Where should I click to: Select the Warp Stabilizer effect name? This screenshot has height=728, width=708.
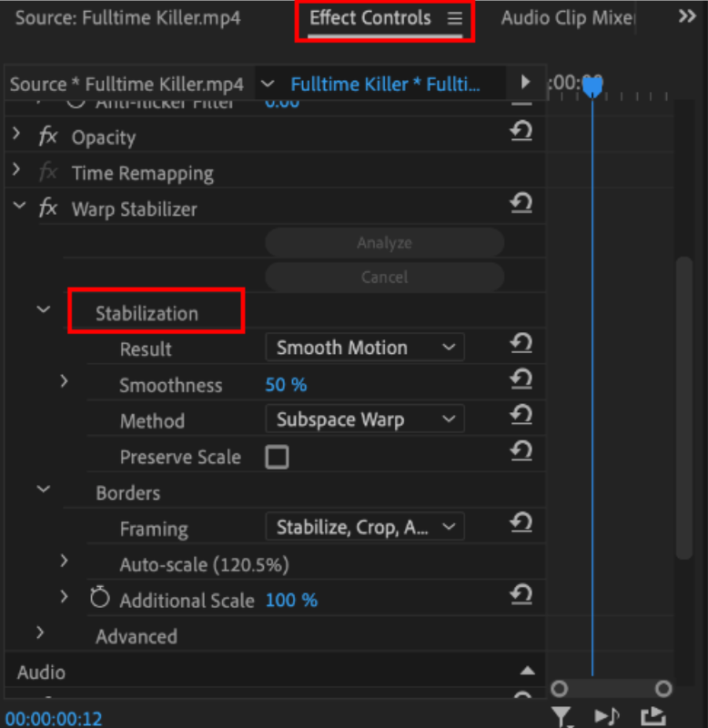point(135,209)
